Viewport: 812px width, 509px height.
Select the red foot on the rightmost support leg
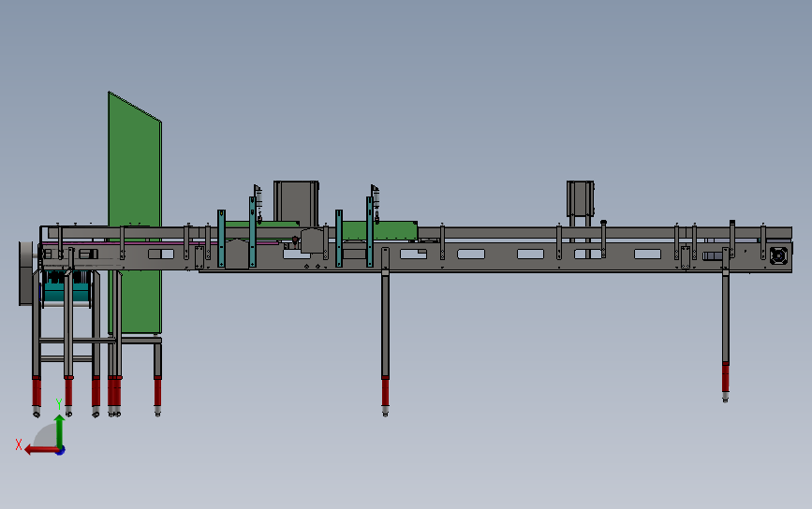[726, 377]
